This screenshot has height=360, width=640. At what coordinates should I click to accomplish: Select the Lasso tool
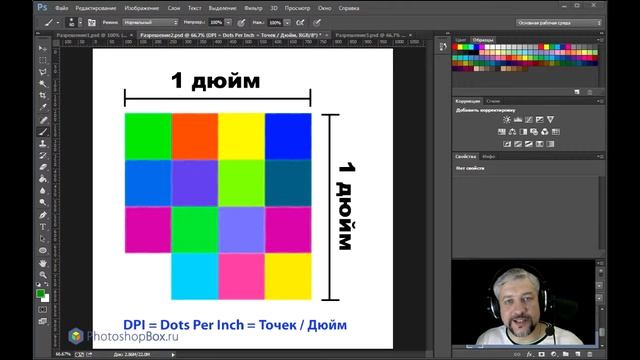[42, 72]
